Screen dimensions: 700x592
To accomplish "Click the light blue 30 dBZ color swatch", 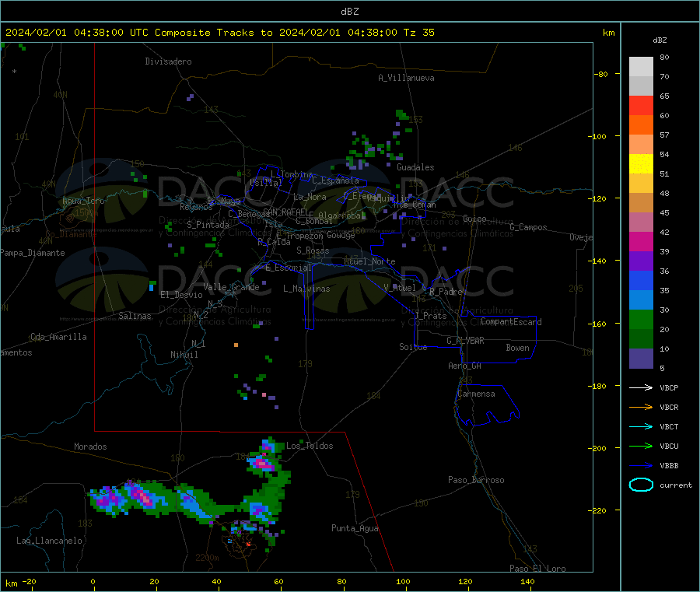I will pos(641,300).
